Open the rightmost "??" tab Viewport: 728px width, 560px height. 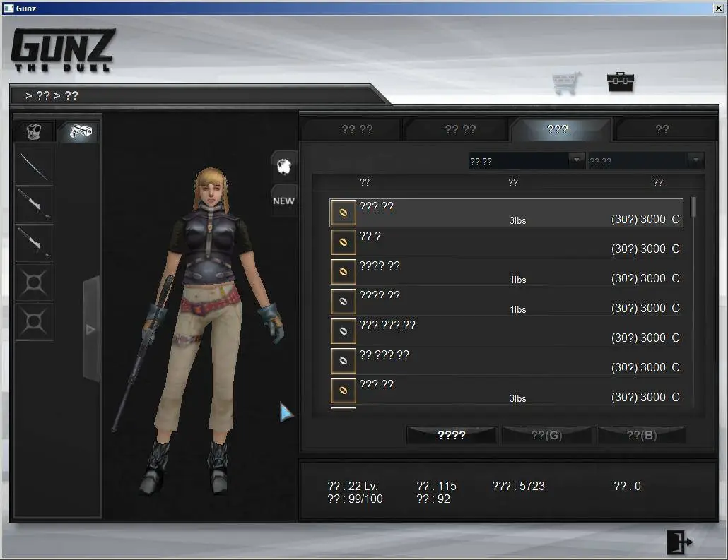pyautogui.click(x=662, y=129)
